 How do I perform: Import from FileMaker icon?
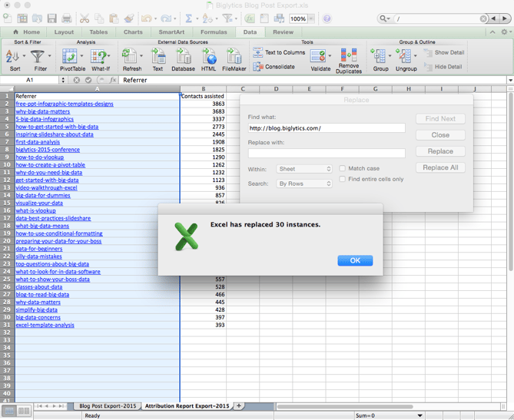pyautogui.click(x=234, y=57)
